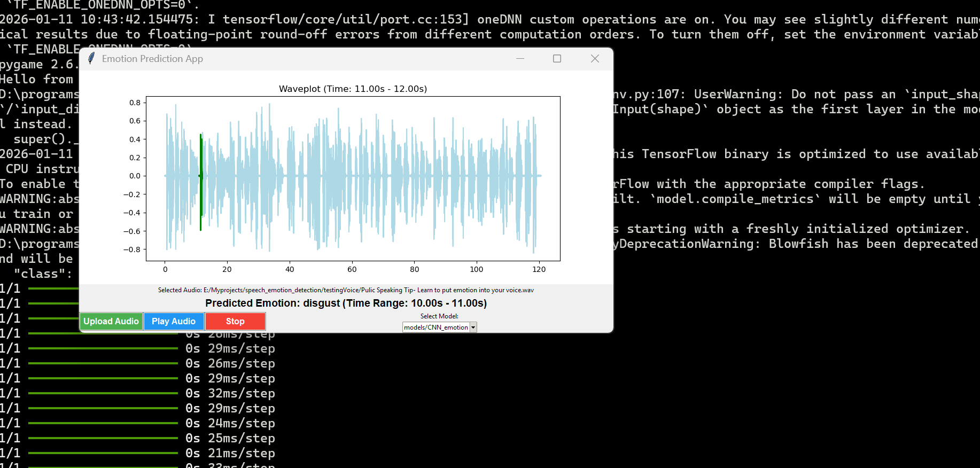Click the 0.8 tick label on the y-axis
Screen dimensions: 980x468
pos(135,103)
